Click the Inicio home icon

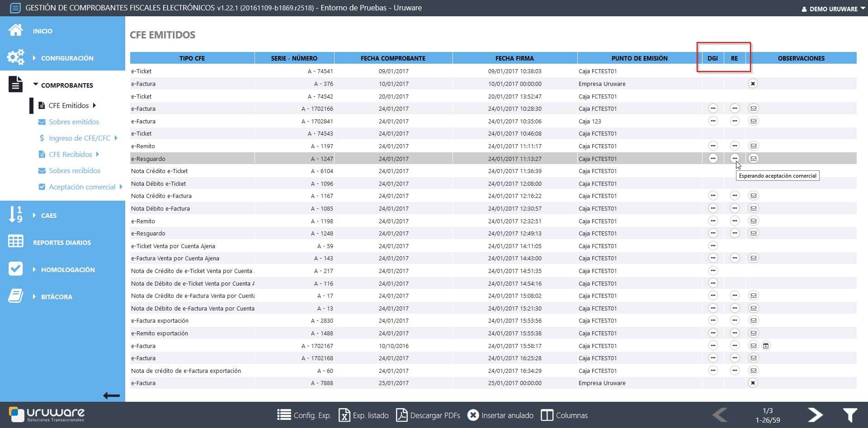[x=16, y=30]
